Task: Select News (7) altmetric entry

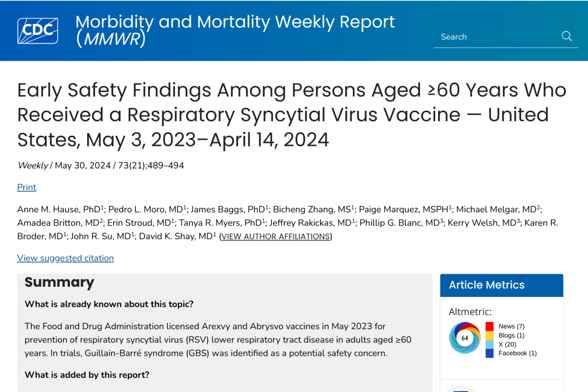Action: pyautogui.click(x=512, y=326)
